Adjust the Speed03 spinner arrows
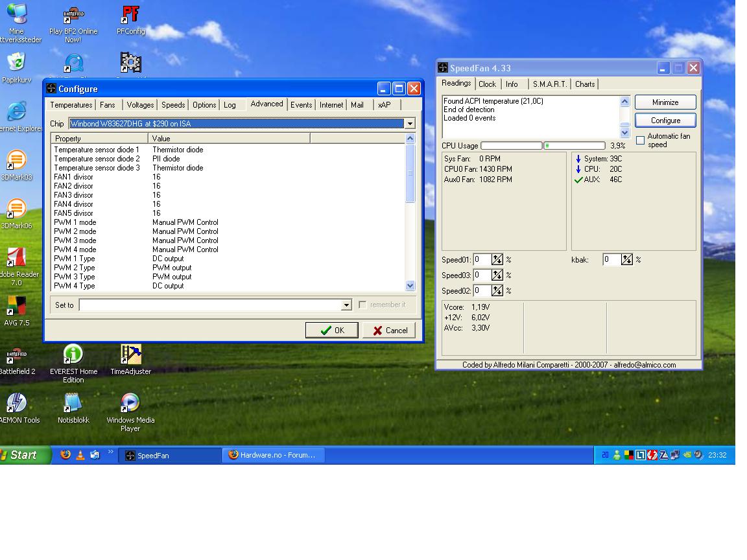 497,275
